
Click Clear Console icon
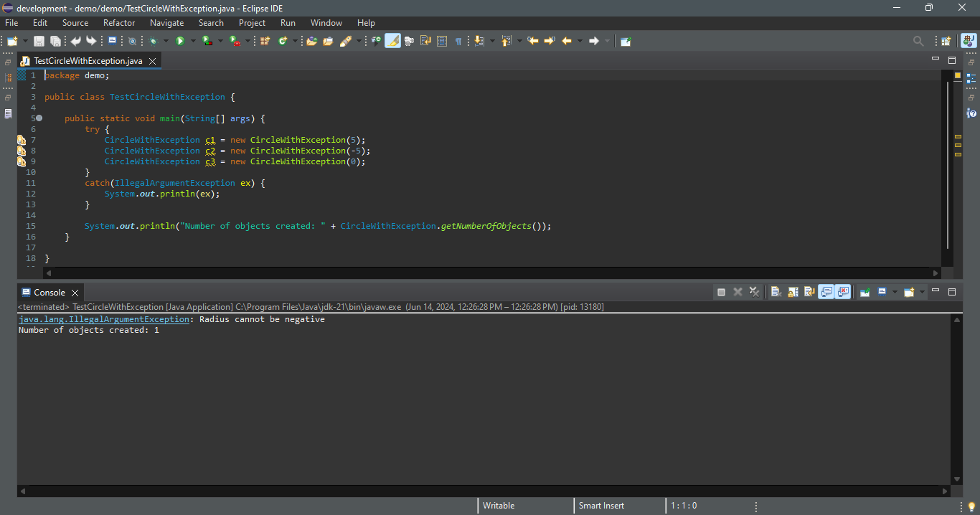(x=776, y=292)
